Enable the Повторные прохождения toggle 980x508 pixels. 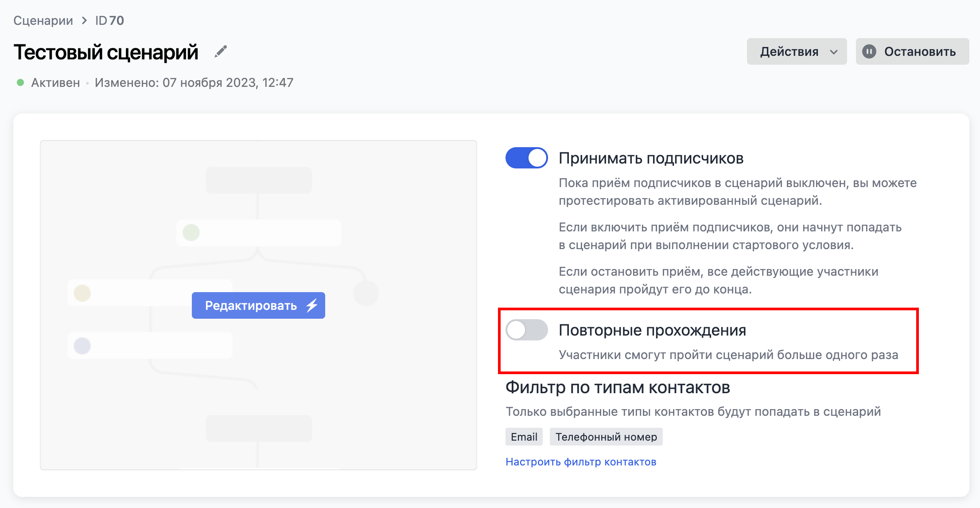(x=526, y=330)
